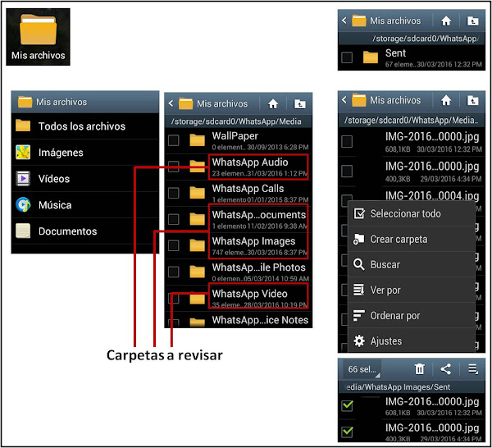
Task: Tap the WhatsAp...ile Photos folder icon
Action: point(197,272)
